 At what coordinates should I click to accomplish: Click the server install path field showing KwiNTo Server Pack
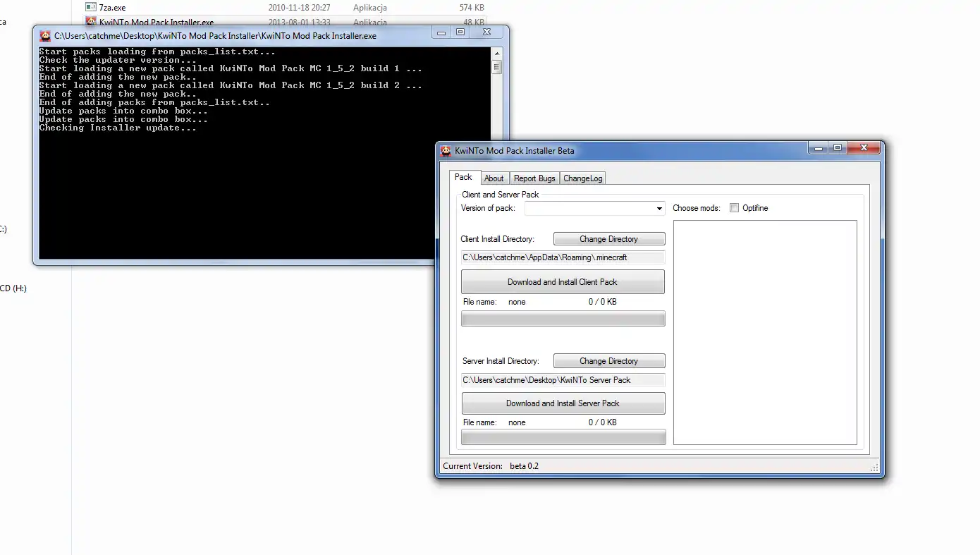[563, 380]
